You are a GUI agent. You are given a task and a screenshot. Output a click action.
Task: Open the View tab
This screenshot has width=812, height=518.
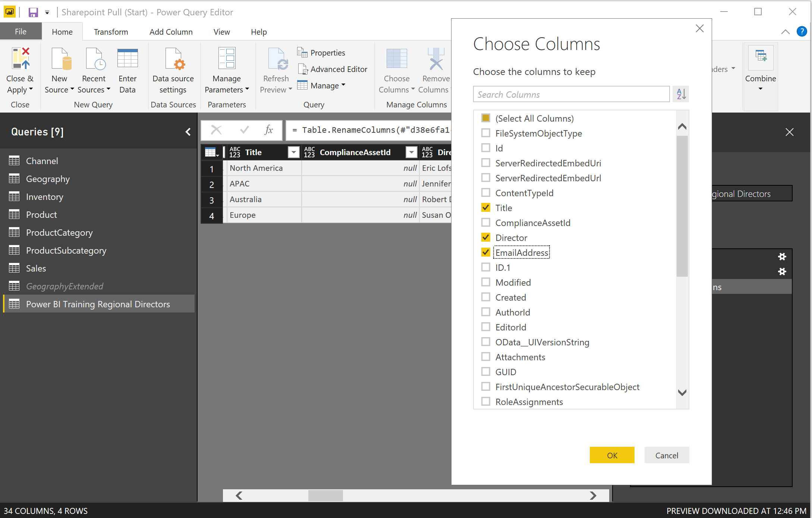[221, 32]
